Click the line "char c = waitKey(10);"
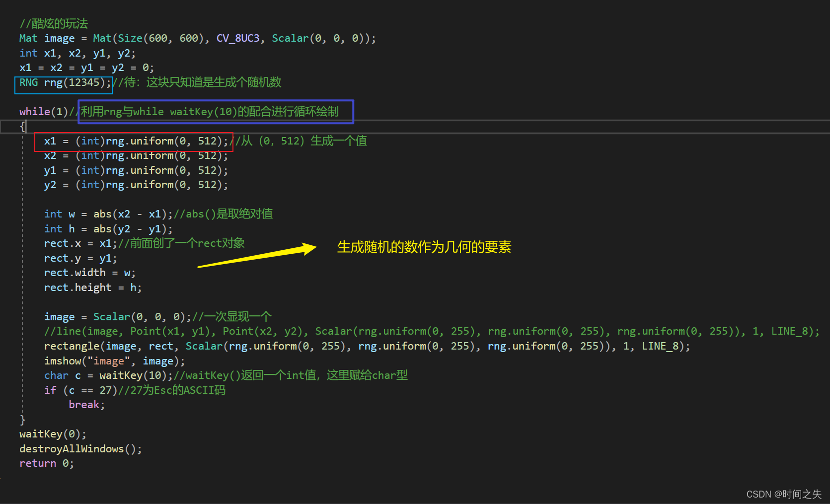The height and width of the screenshot is (504, 830). coord(108,375)
